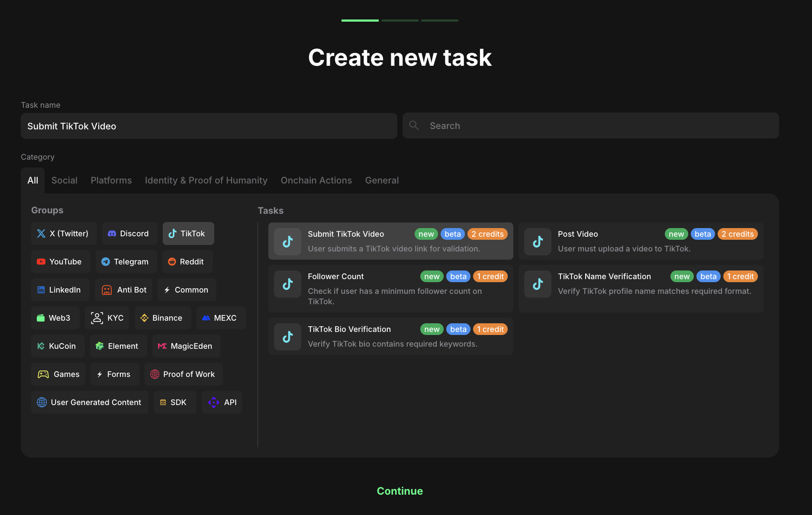812x515 pixels.
Task: Click '1 credit' badge on TikTok Name Verification
Action: (x=740, y=277)
